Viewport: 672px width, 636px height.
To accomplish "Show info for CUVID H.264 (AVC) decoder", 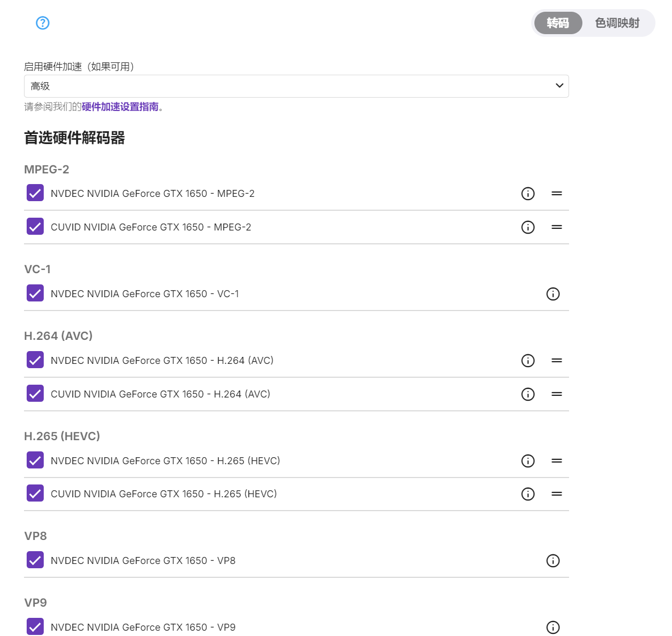I will point(528,394).
